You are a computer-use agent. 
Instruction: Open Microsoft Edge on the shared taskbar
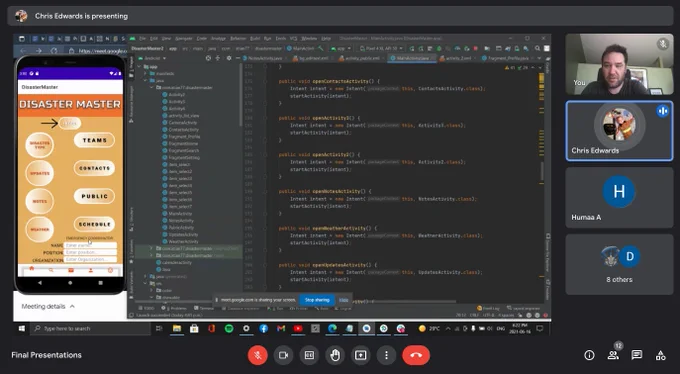coord(332,328)
